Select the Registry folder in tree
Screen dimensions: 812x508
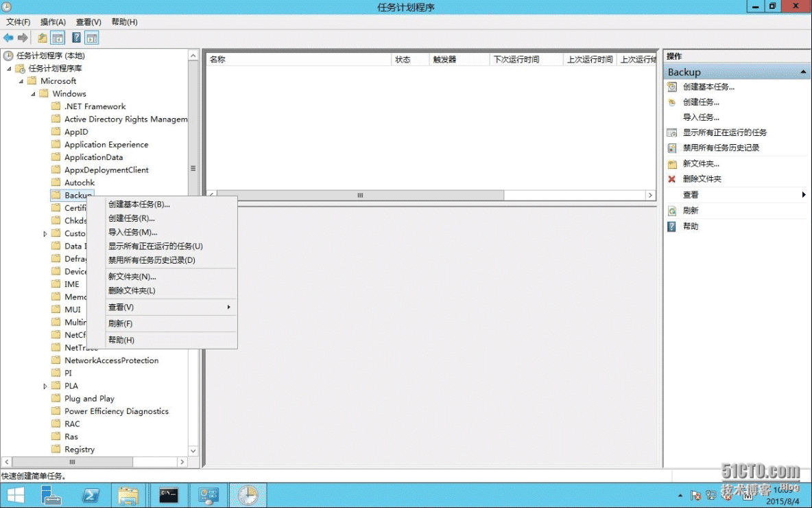(x=80, y=450)
